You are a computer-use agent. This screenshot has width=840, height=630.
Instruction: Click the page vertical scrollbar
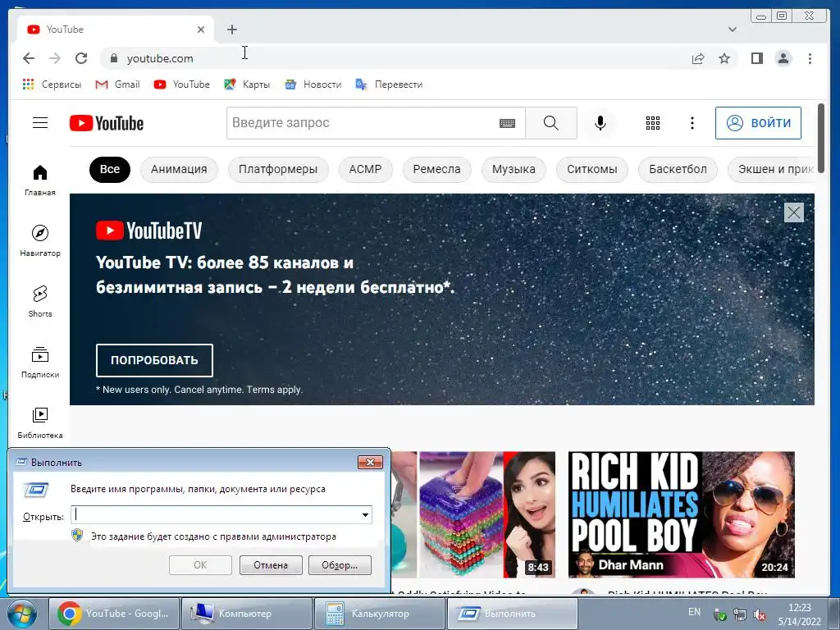click(x=821, y=138)
